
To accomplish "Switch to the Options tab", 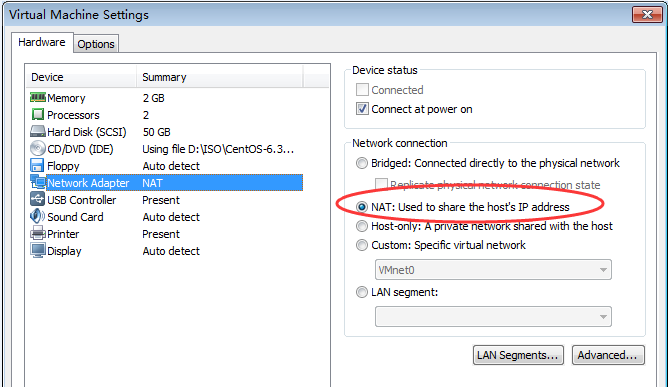I will pyautogui.click(x=96, y=44).
